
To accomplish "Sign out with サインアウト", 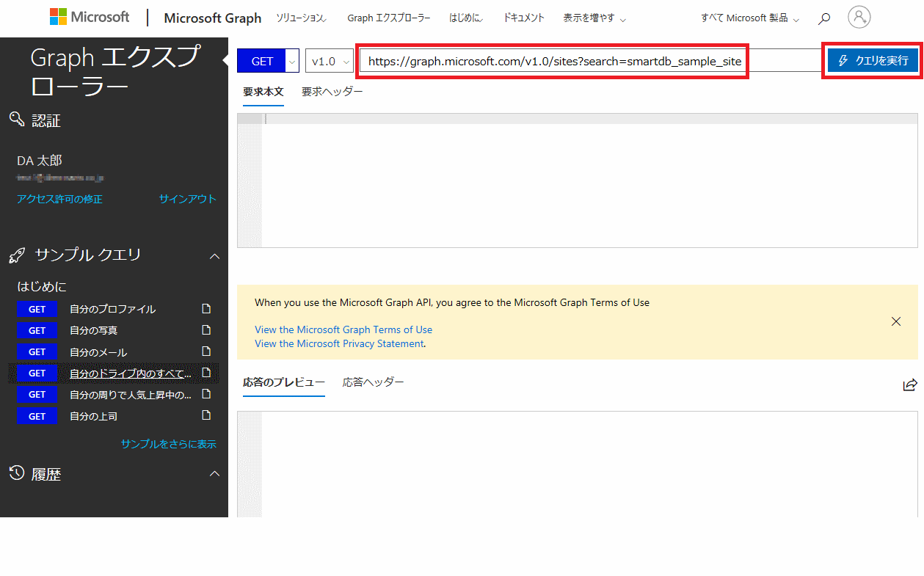I will coord(188,199).
